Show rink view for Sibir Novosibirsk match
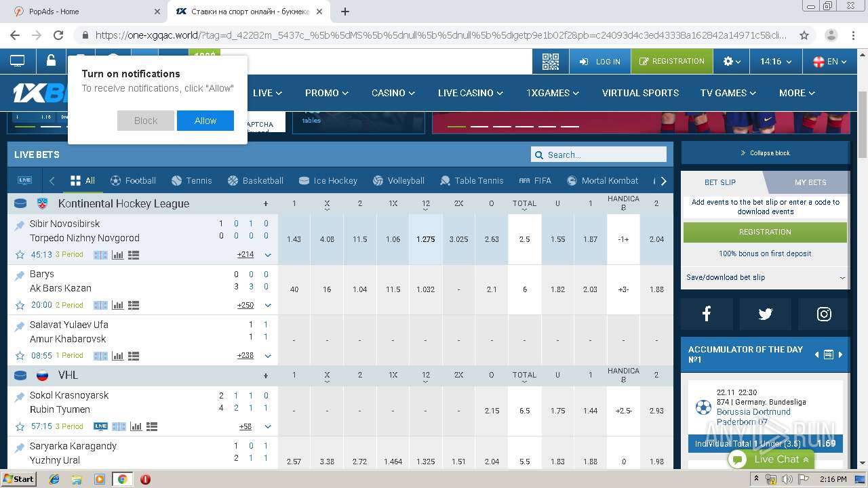 pos(100,256)
